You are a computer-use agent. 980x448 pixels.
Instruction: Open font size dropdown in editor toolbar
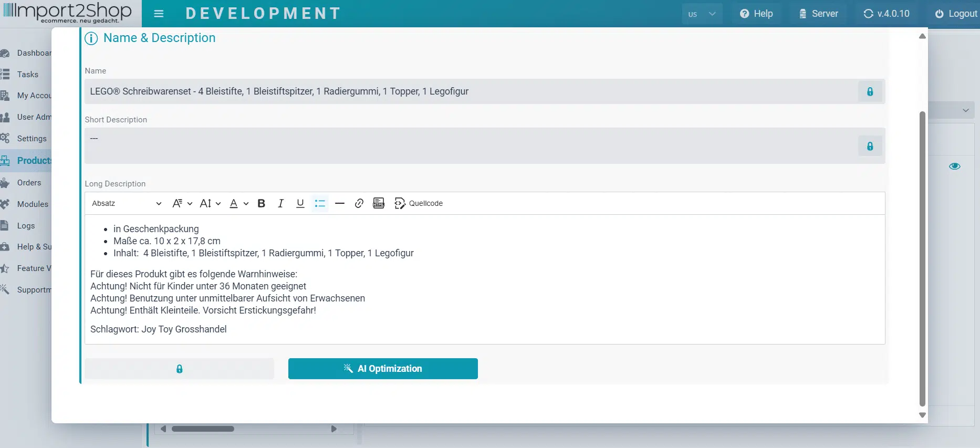point(210,203)
